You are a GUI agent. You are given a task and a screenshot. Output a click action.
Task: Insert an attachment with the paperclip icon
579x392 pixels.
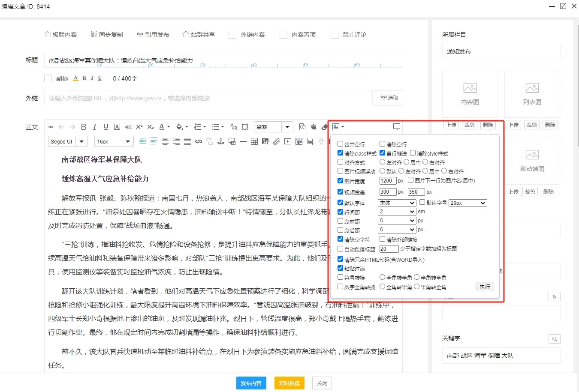pos(277,141)
